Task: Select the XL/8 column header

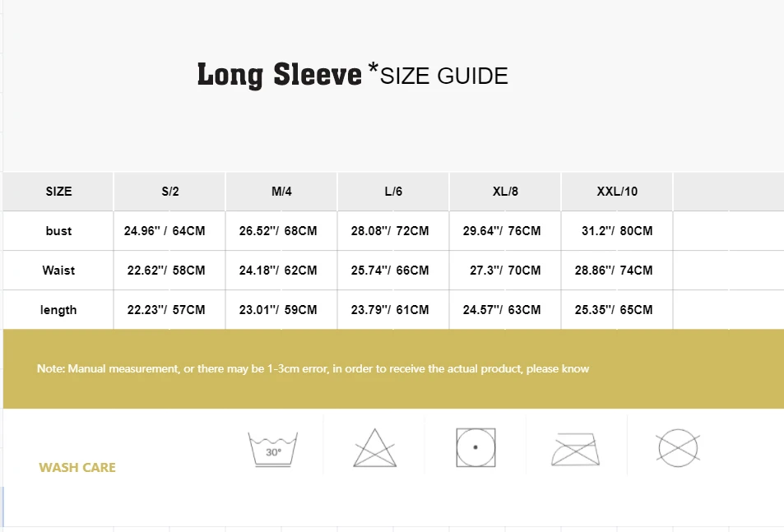Action: tap(505, 192)
